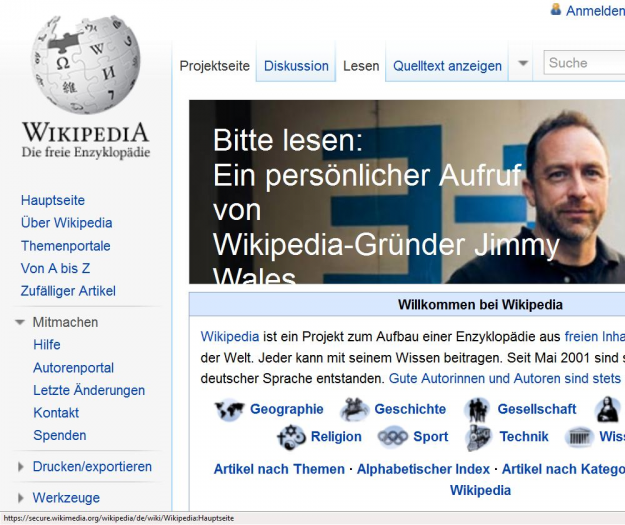Click the Anmelden login link

[595, 11]
